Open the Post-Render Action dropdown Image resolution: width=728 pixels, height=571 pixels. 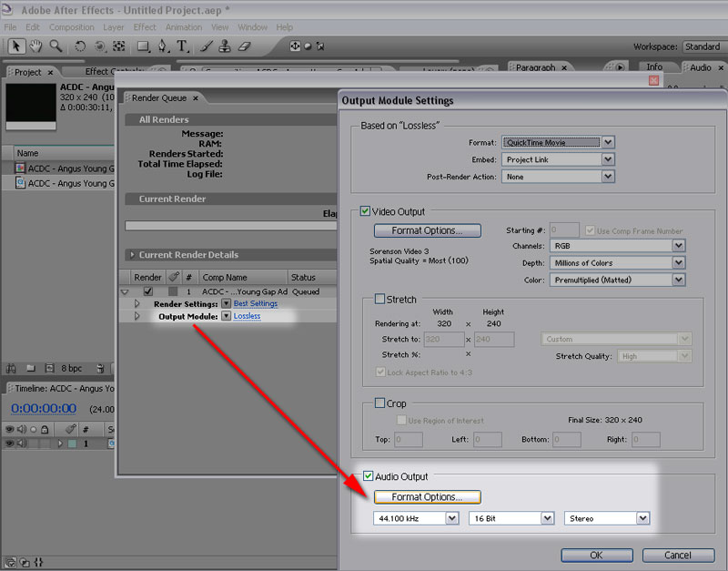(x=558, y=177)
